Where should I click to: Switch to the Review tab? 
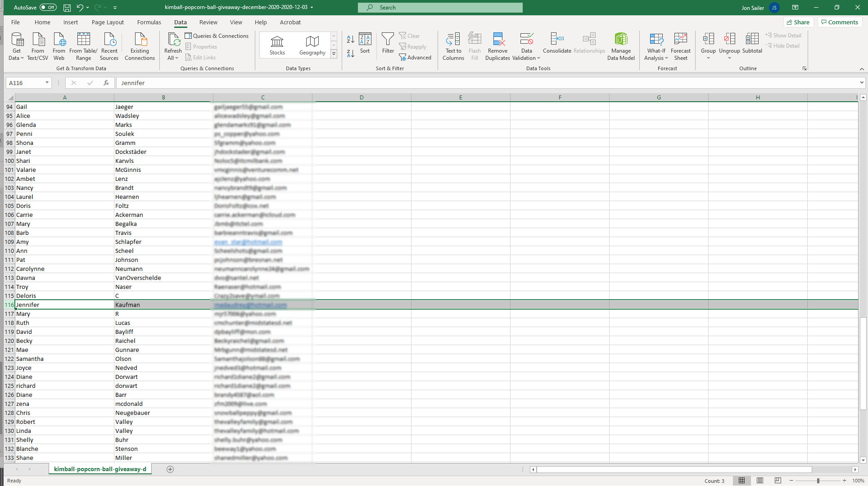pos(208,22)
